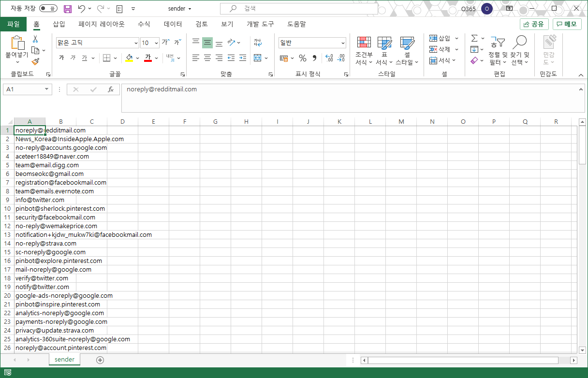Image resolution: width=588 pixels, height=378 pixels.
Task: Align text to top icon
Action: tap(196, 43)
